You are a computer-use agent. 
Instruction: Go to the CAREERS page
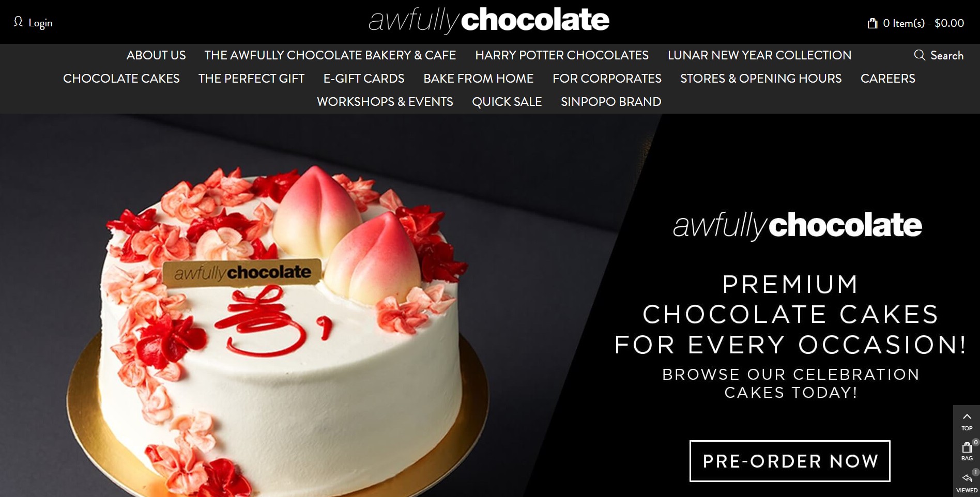coord(887,79)
